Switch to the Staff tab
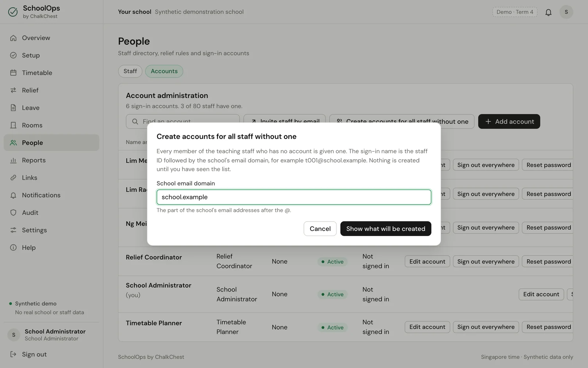The height and width of the screenshot is (368, 588). (x=130, y=71)
